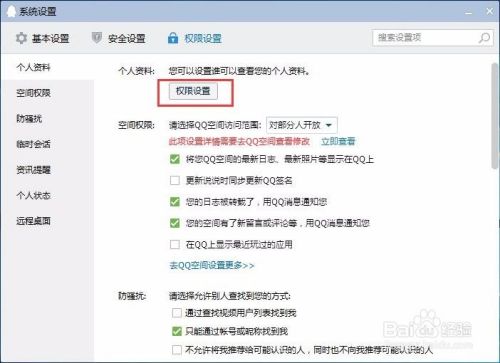Check 通过查找视频用户列表找到我

pyautogui.click(x=177, y=313)
